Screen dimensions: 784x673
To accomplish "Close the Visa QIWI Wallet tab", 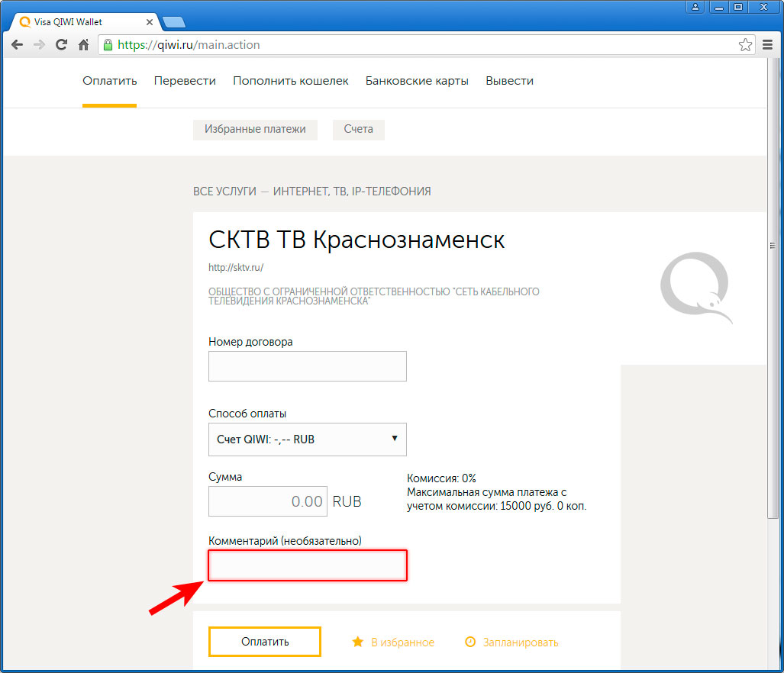I will [149, 22].
